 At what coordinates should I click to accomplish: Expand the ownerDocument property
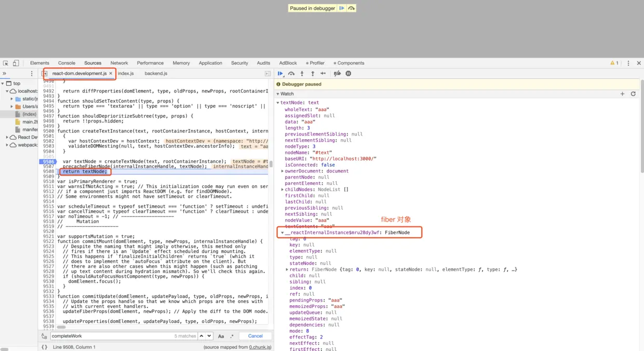283,171
